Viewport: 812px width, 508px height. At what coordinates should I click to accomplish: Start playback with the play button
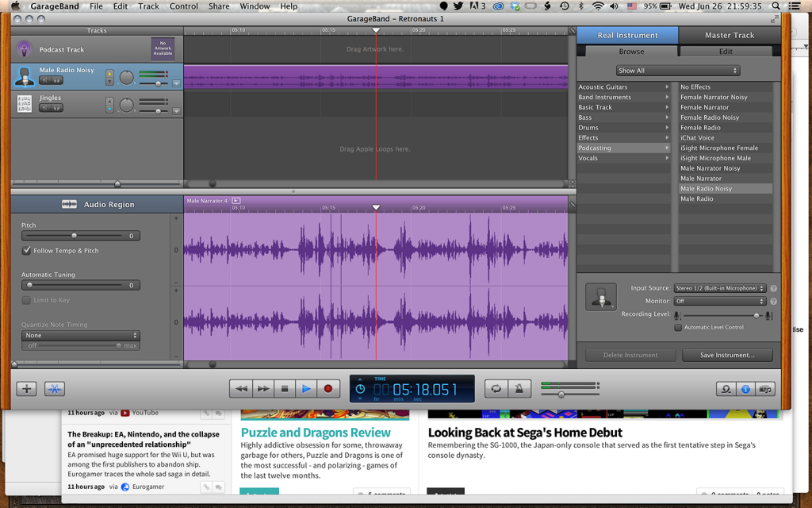click(x=306, y=389)
